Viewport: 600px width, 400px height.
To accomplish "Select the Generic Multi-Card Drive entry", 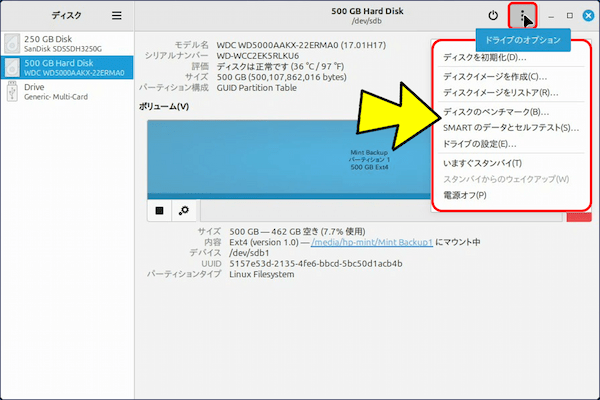I will [67, 91].
